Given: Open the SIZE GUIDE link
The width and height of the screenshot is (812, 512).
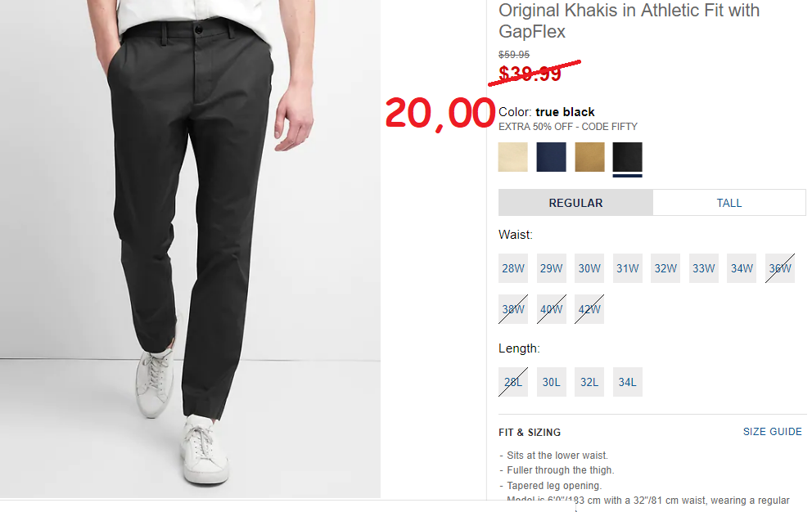Looking at the screenshot, I should point(772,432).
